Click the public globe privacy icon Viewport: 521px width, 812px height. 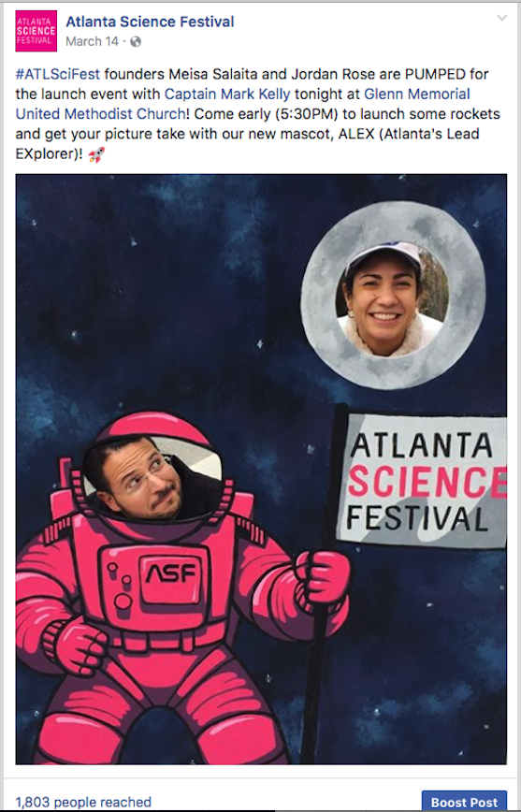[136, 42]
